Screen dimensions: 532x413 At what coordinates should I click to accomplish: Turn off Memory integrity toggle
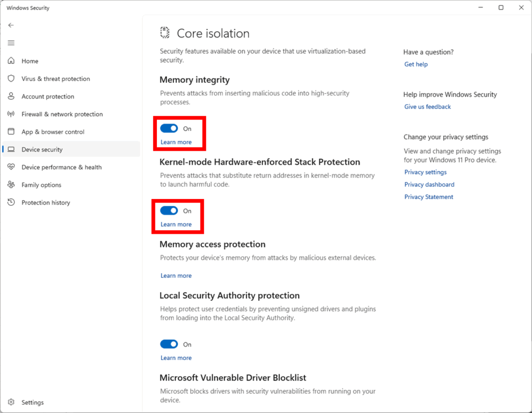coord(169,128)
